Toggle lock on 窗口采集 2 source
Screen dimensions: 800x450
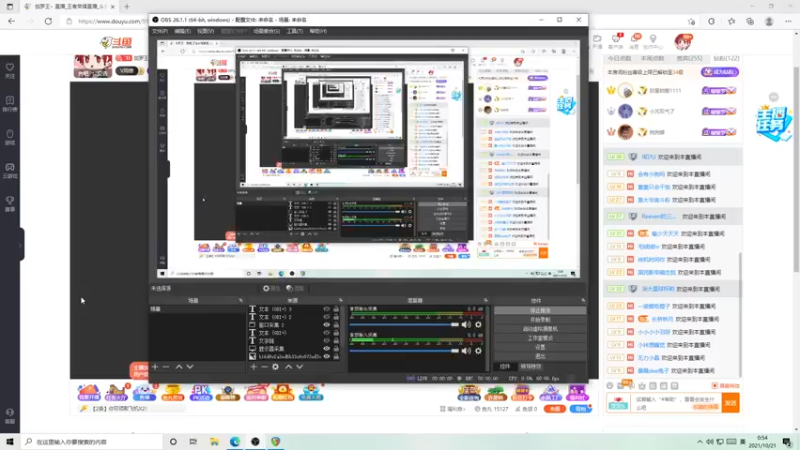tap(336, 325)
